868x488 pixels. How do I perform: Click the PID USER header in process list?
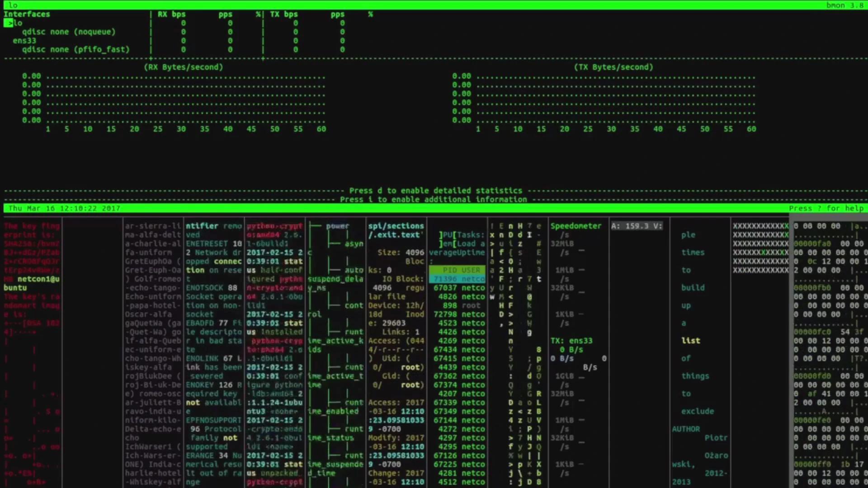point(461,270)
